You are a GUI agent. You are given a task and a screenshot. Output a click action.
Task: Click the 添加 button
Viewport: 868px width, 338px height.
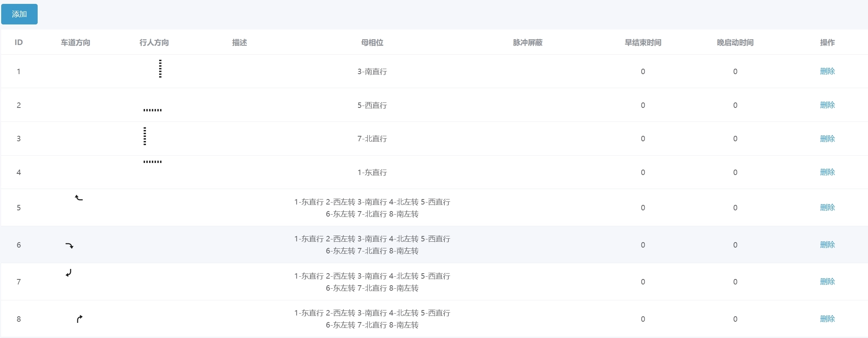tap(19, 14)
